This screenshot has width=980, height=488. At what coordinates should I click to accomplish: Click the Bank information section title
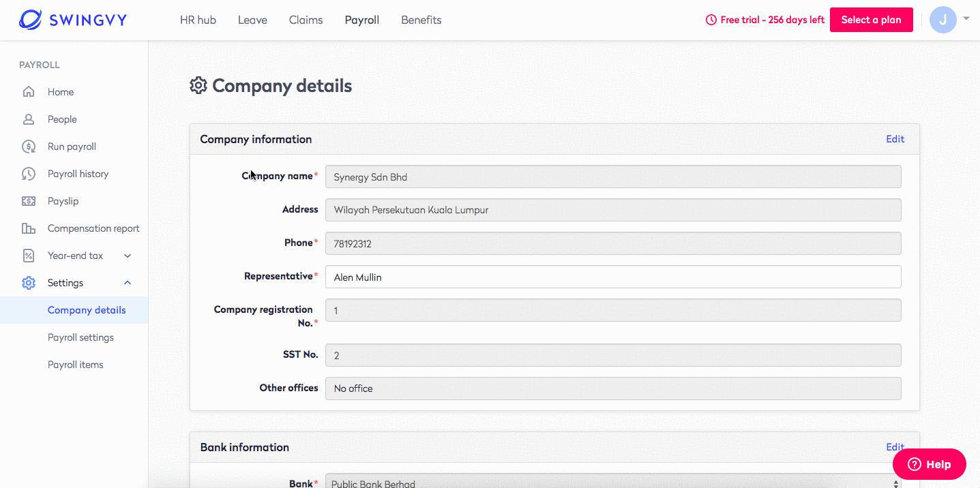tap(245, 447)
